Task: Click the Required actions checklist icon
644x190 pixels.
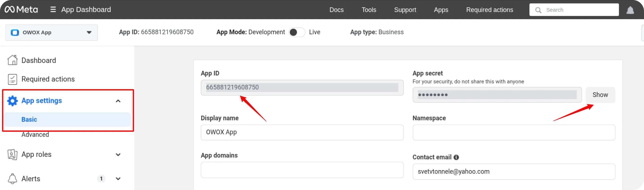Action: point(12,79)
